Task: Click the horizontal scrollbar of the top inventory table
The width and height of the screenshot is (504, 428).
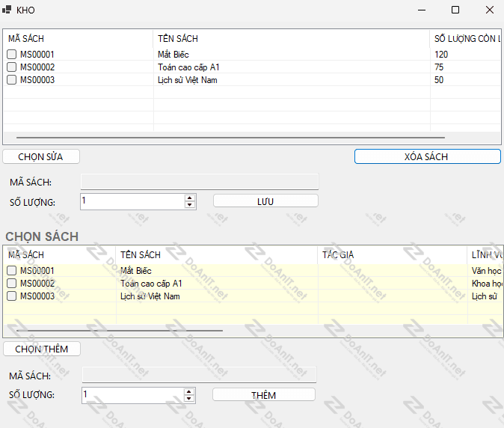Action: 230,138
